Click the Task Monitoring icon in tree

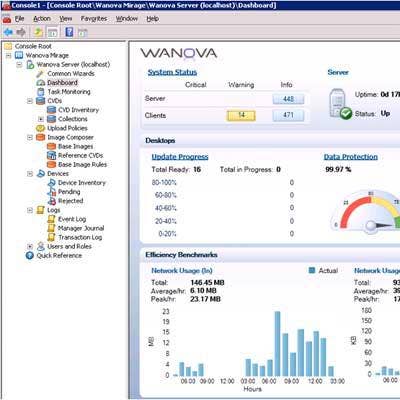click(x=41, y=92)
